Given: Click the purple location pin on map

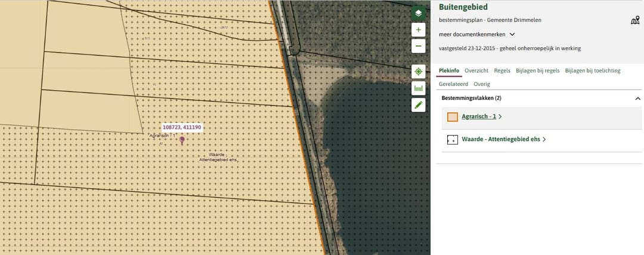Looking at the screenshot, I should (182, 139).
